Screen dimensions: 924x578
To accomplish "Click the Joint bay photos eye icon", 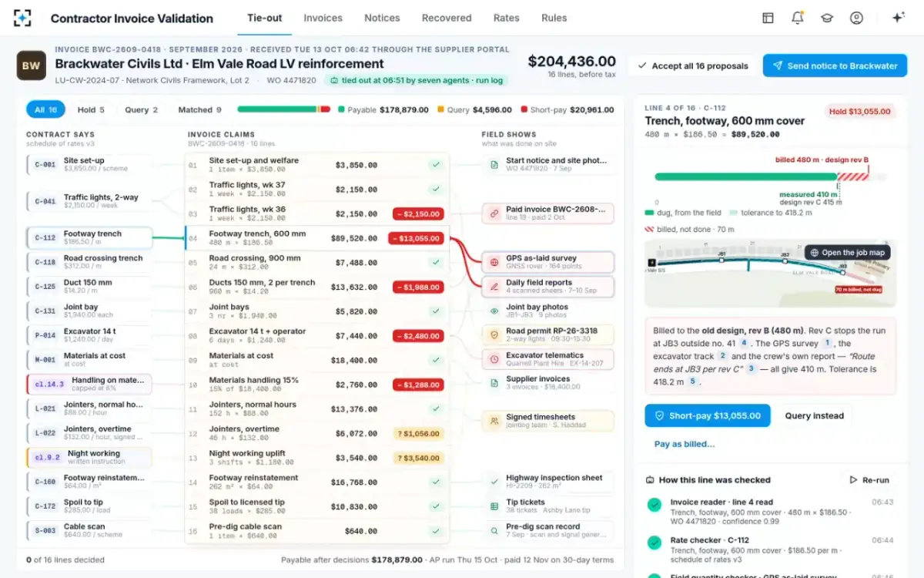I will pos(494,311).
